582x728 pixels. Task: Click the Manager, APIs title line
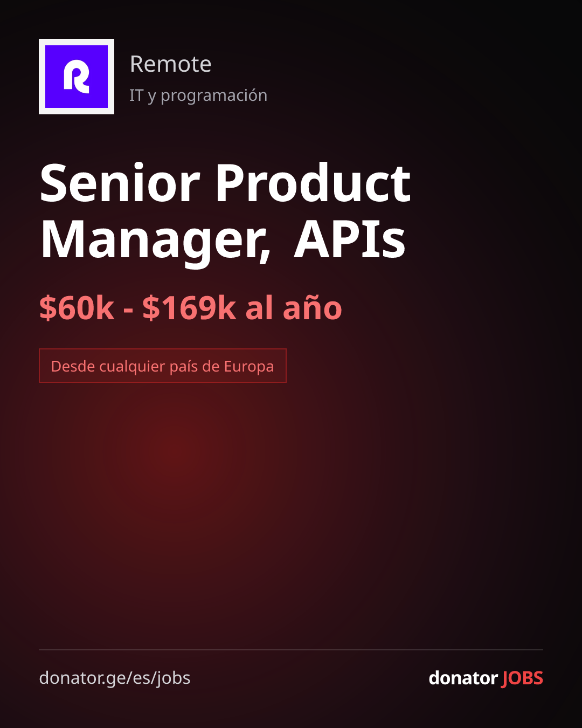(223, 240)
